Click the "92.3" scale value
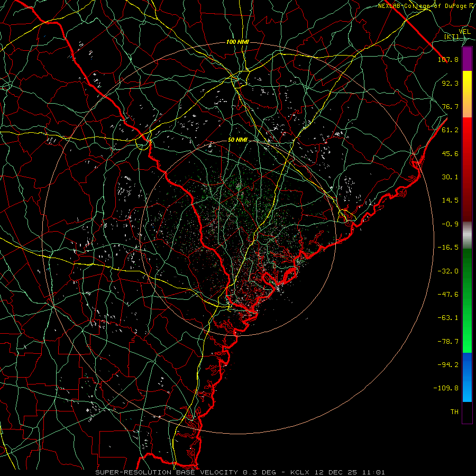The width and height of the screenshot is (476, 476). [450, 83]
